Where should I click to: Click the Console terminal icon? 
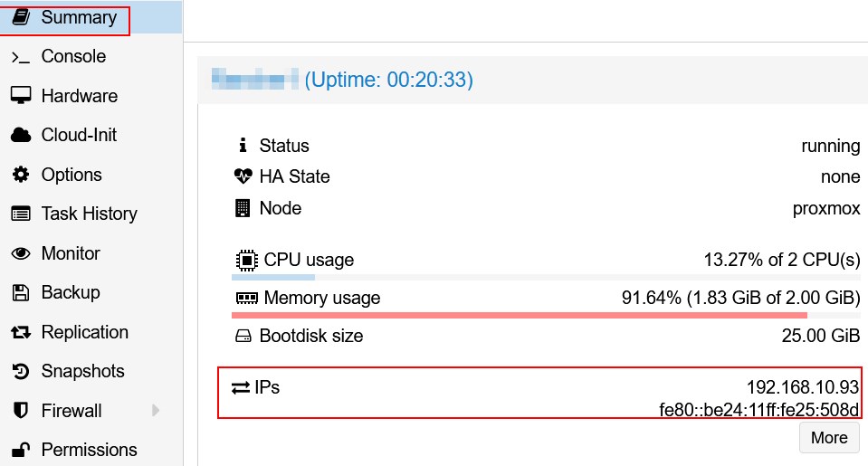point(21,57)
